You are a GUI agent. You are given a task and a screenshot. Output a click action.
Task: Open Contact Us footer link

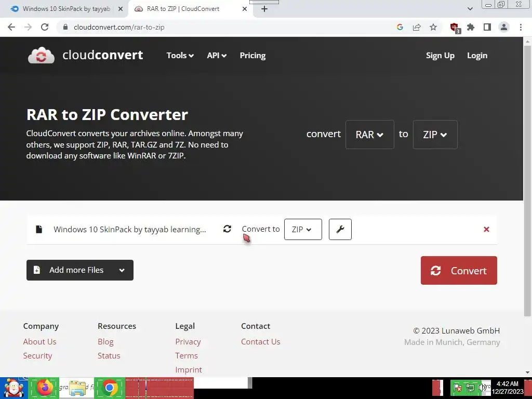click(261, 342)
